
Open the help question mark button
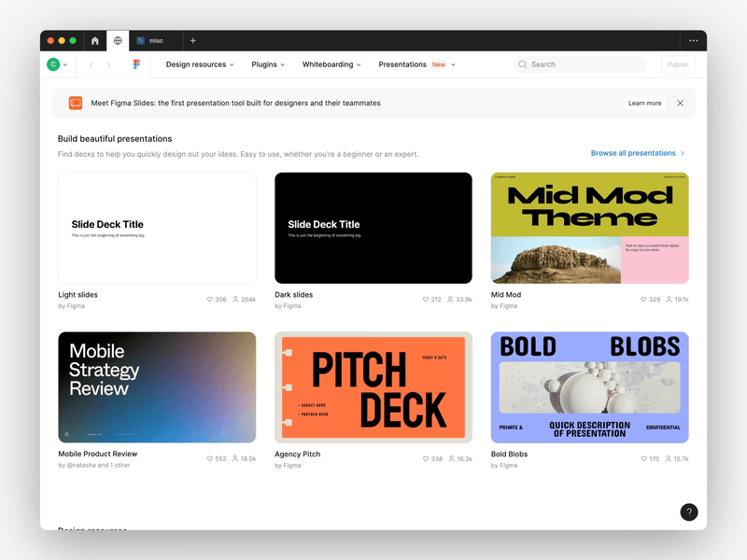tap(689, 511)
